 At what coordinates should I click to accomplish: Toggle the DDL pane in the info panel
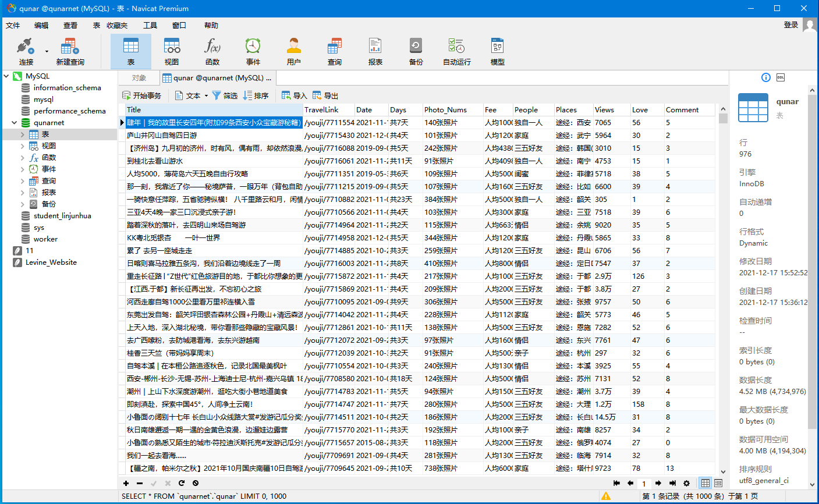pos(780,78)
